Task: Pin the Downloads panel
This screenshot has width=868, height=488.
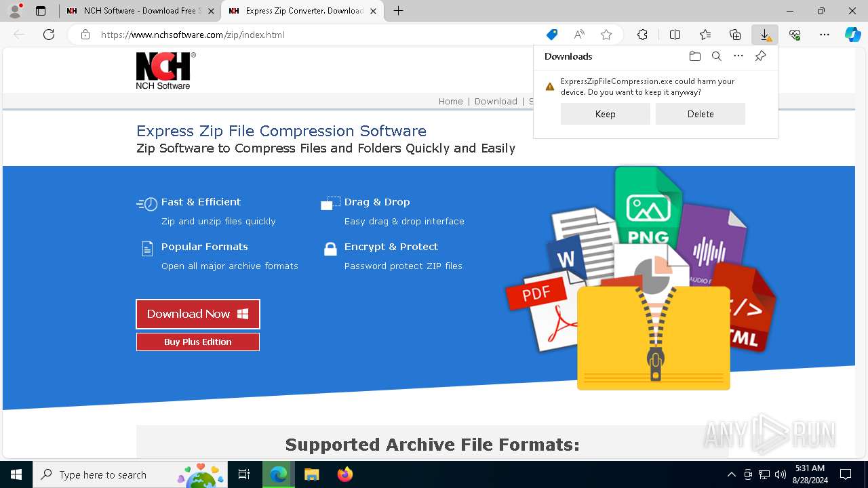Action: pos(760,56)
